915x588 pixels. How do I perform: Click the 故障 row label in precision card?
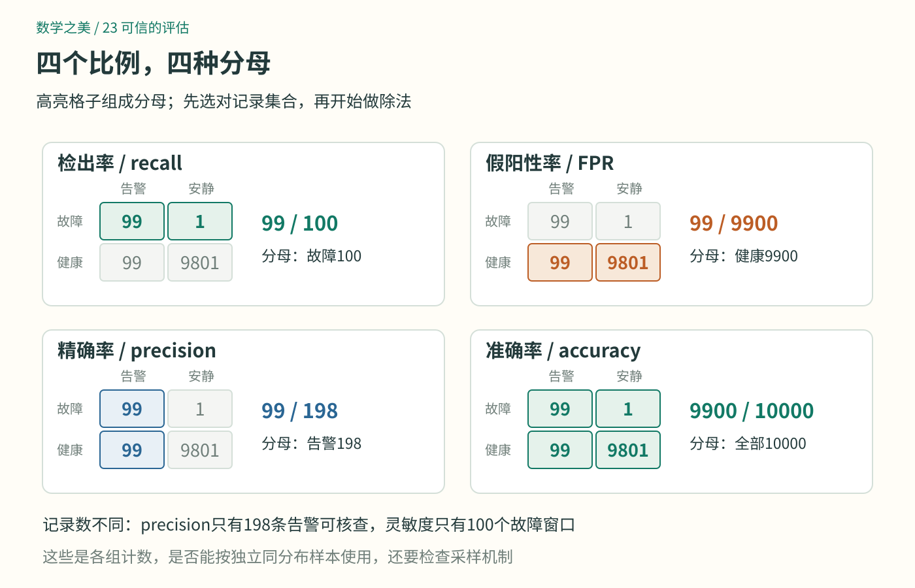point(70,409)
